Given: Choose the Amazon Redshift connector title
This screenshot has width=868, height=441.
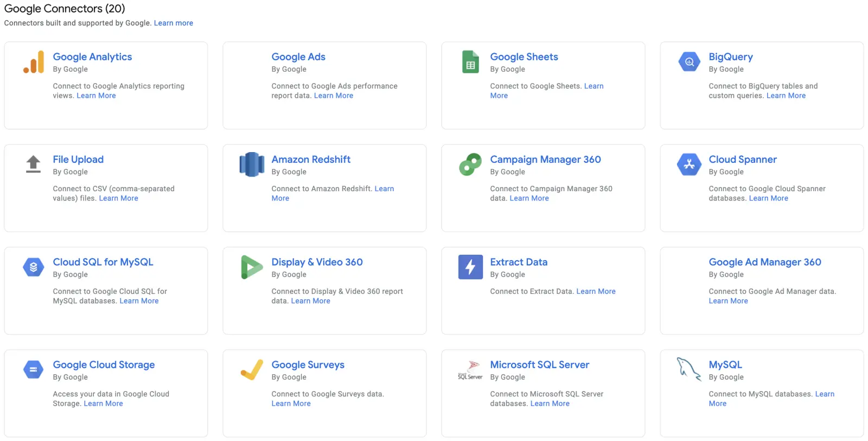Looking at the screenshot, I should [x=311, y=160].
